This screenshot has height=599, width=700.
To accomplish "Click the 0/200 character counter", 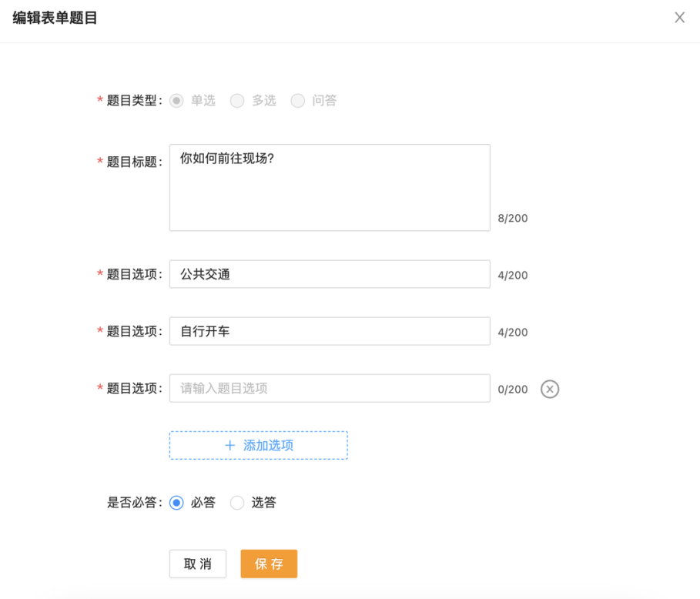I will [513, 390].
